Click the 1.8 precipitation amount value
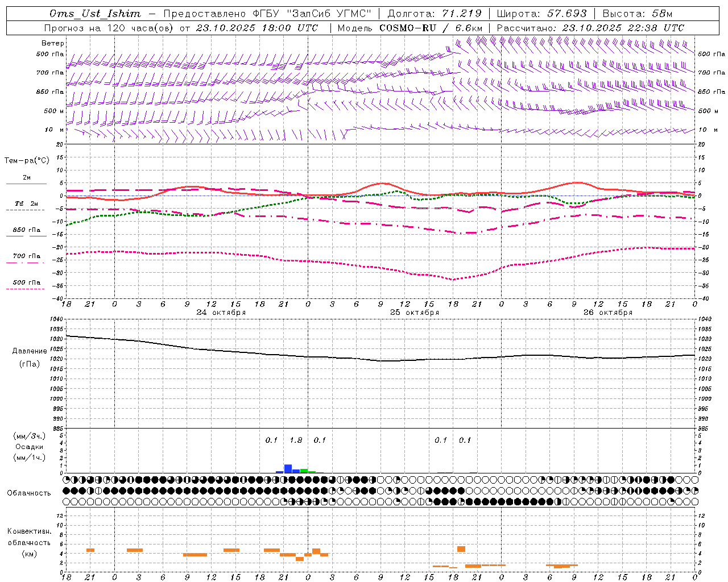Screen dimensions: 728x582 click(x=296, y=440)
